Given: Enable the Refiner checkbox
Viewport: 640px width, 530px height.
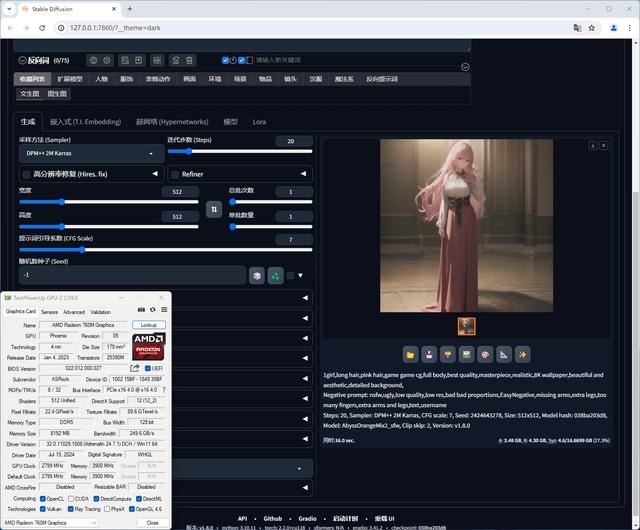Looking at the screenshot, I should pyautogui.click(x=175, y=174).
